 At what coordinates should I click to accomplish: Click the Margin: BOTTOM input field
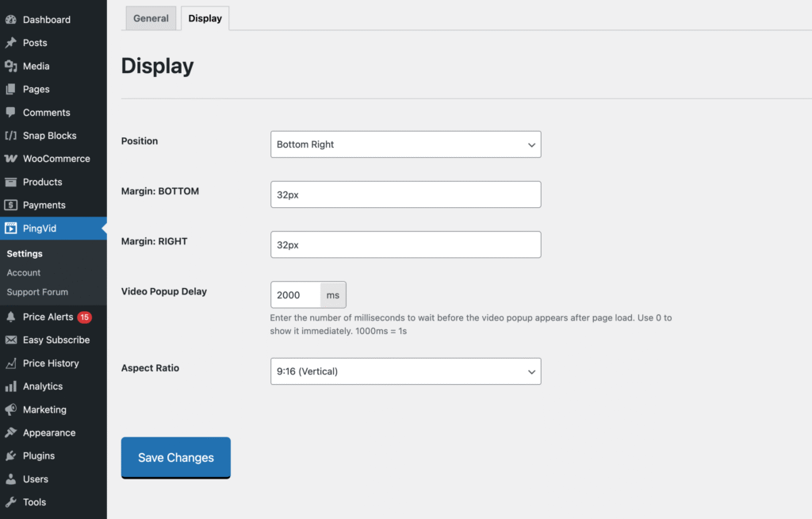click(x=405, y=194)
